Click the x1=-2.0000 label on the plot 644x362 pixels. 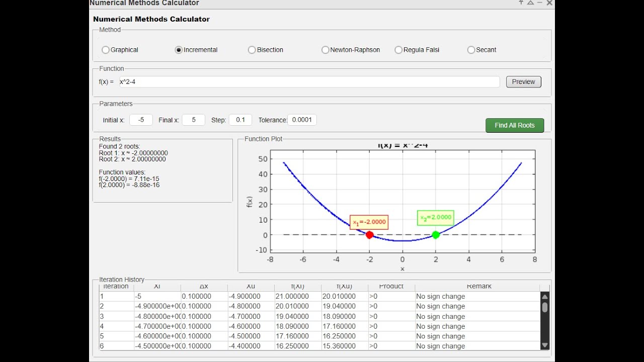[369, 222]
